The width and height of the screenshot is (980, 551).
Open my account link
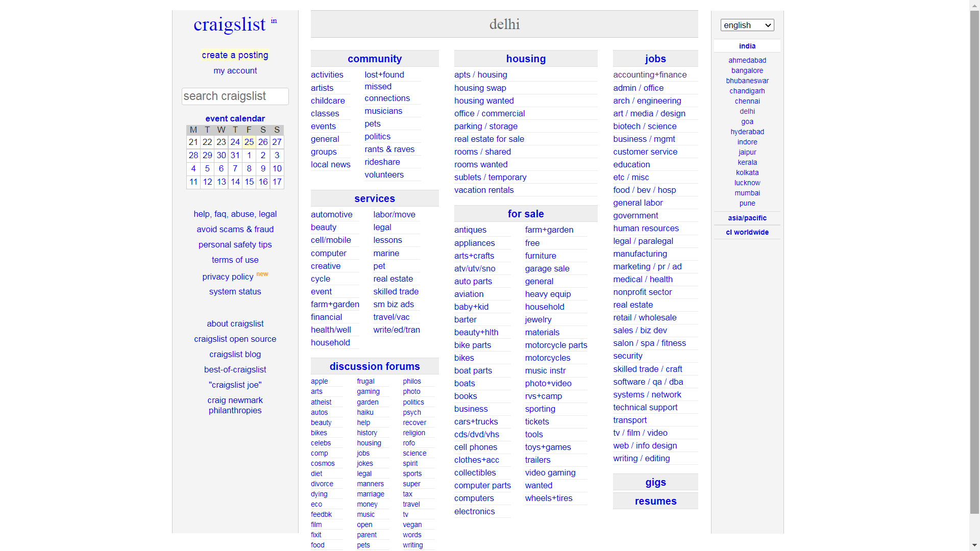coord(235,70)
